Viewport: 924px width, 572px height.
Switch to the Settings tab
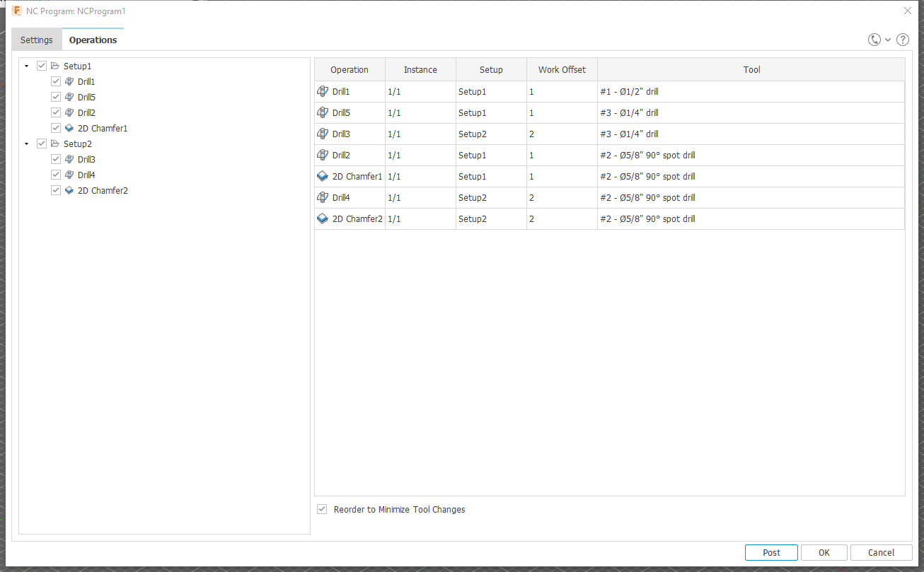tap(36, 40)
